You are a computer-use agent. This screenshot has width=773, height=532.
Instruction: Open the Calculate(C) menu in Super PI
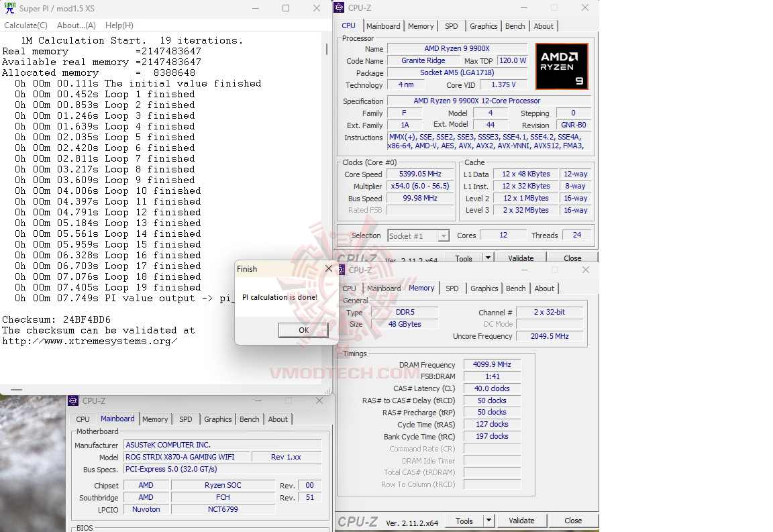point(25,25)
